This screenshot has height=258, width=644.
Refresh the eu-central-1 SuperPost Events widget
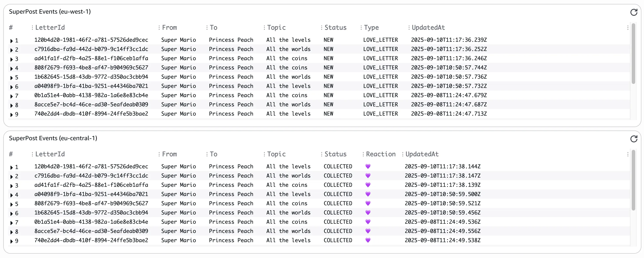tap(634, 138)
